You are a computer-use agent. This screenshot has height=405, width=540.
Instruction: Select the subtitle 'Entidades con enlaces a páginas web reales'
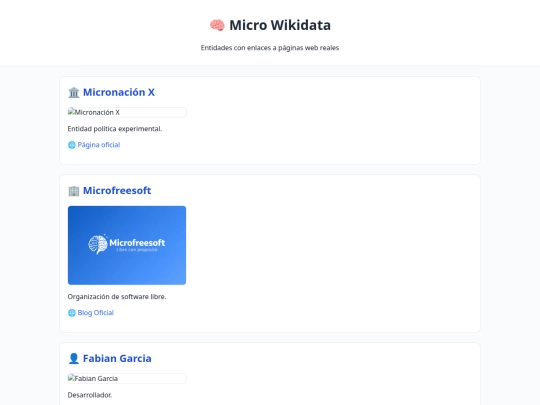(x=270, y=48)
